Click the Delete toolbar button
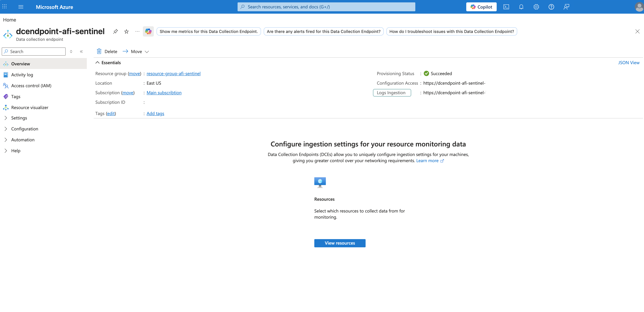Screen dimensions: 644x312 click(x=107, y=51)
